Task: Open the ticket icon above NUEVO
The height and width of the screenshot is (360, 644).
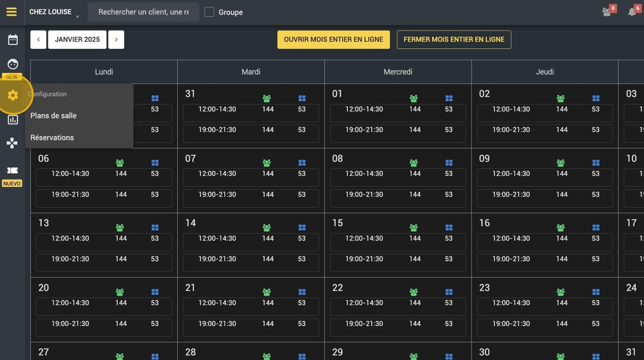Action: [12, 170]
